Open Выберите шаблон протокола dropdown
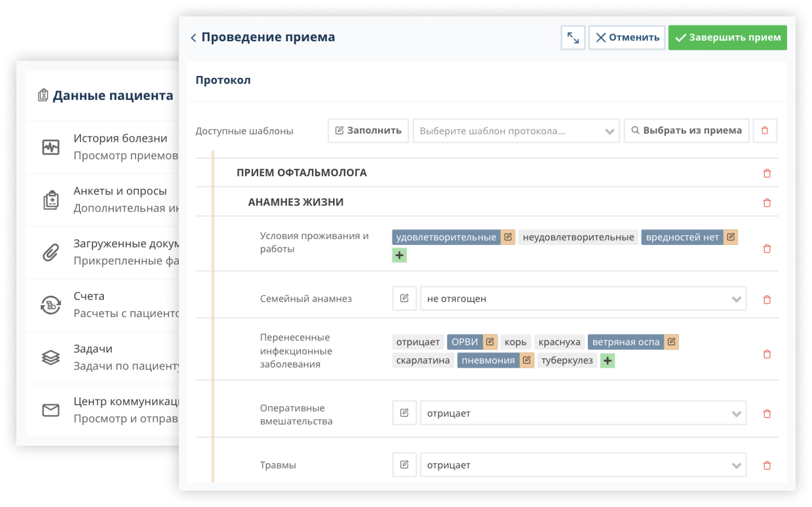The image size is (812, 507). pyautogui.click(x=516, y=131)
